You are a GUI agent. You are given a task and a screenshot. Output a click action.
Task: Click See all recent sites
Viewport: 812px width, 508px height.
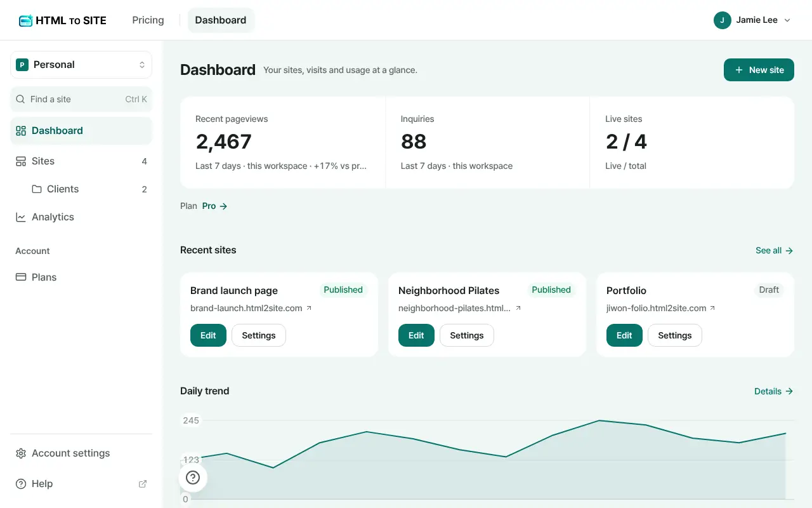pos(774,251)
